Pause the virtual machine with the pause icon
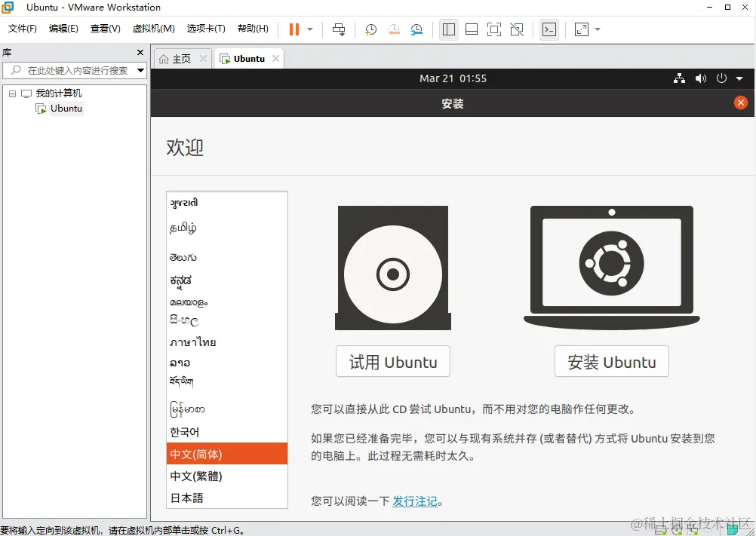This screenshot has height=536, width=756. coord(294,29)
